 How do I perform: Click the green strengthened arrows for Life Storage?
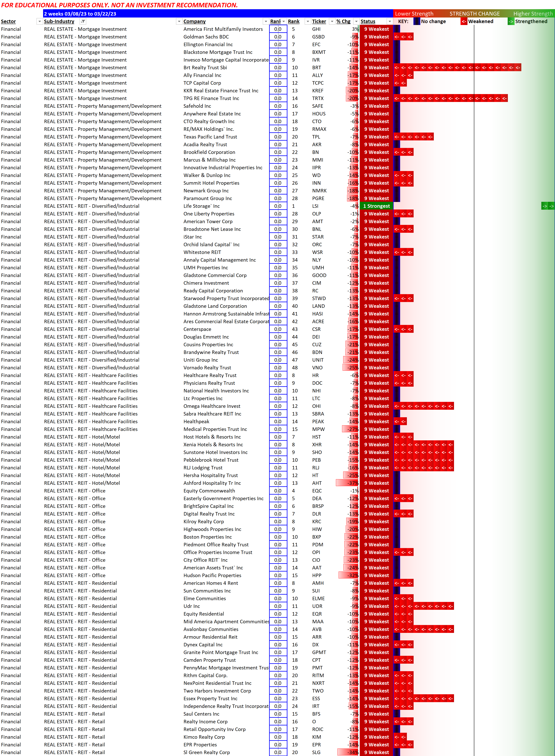548,206
